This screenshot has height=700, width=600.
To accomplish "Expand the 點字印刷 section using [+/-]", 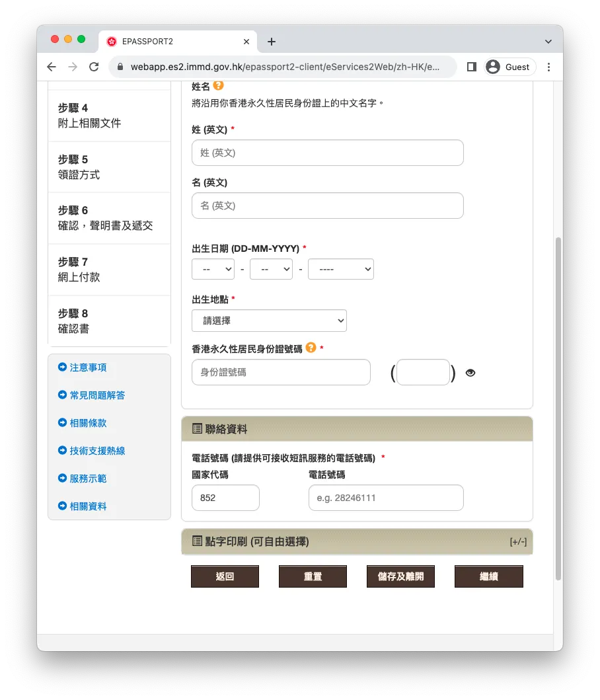I will coord(518,542).
